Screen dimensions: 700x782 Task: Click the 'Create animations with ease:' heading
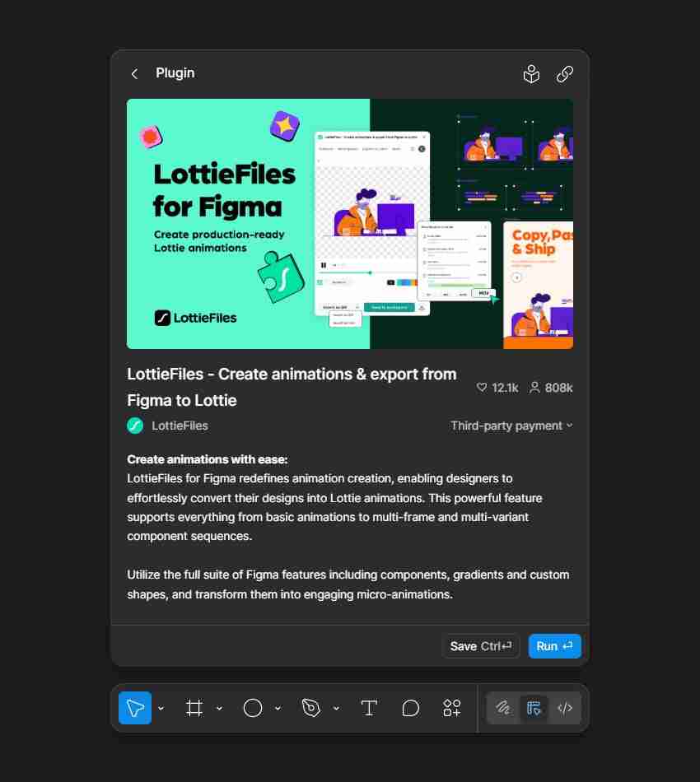(207, 459)
